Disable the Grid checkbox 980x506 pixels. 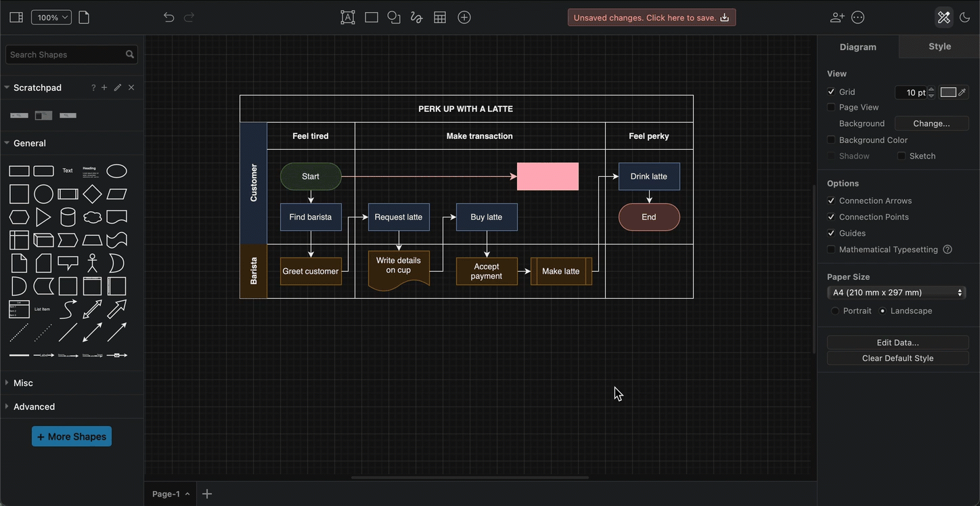click(x=831, y=92)
